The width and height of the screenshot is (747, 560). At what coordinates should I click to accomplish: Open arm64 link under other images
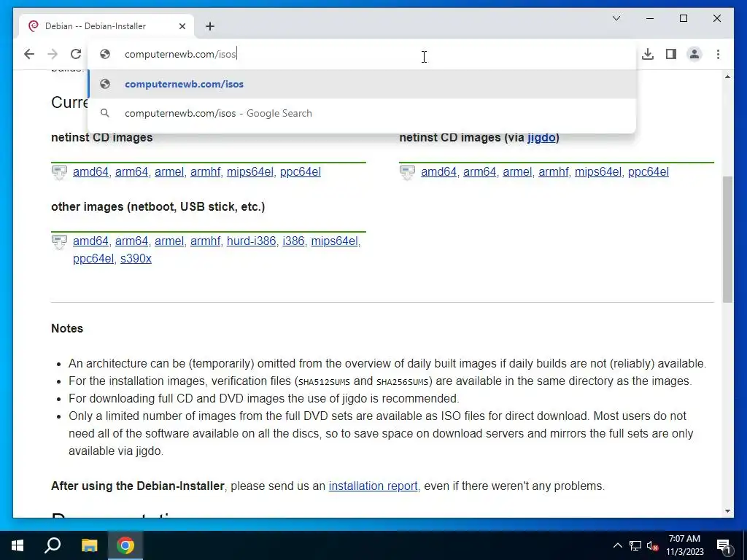click(131, 241)
